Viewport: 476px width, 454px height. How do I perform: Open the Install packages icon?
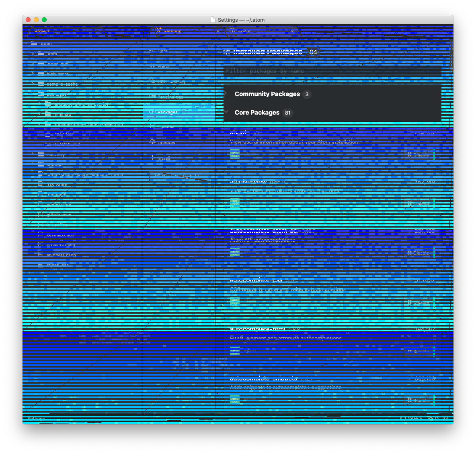[x=153, y=157]
